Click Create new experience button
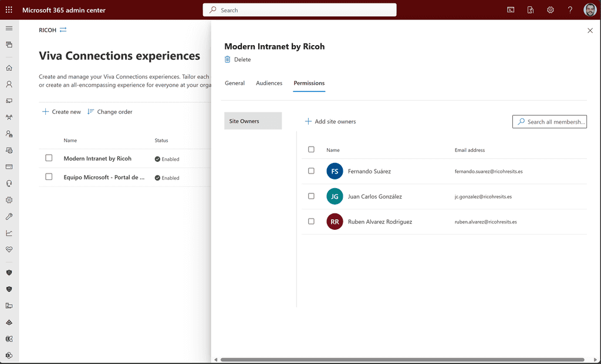Image resolution: width=601 pixels, height=364 pixels. [x=62, y=112]
